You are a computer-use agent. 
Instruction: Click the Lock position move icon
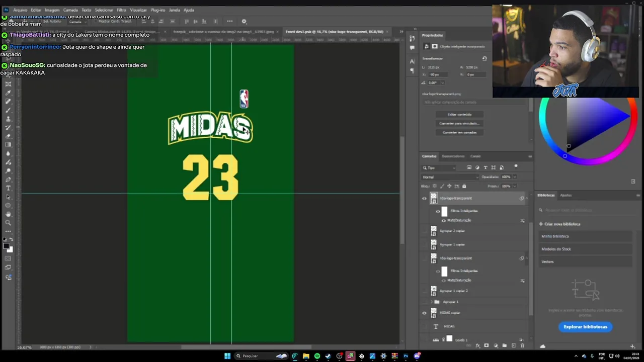pyautogui.click(x=449, y=186)
